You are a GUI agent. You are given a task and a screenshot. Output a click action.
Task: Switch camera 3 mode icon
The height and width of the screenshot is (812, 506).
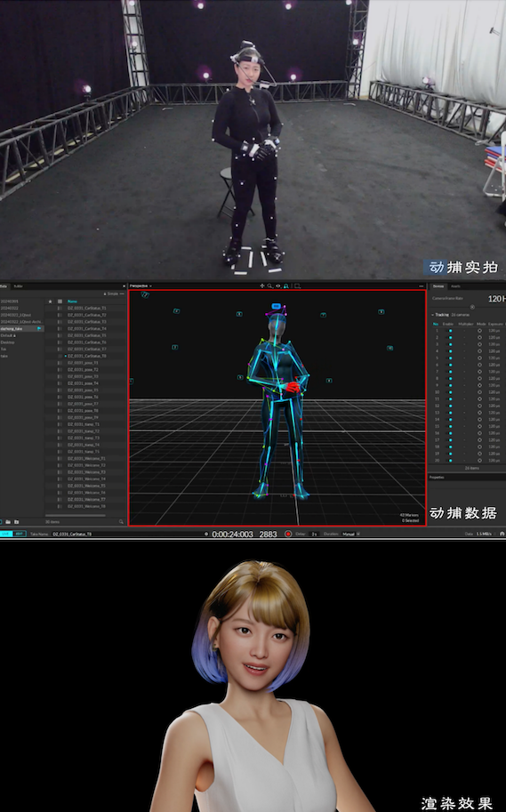(x=479, y=344)
